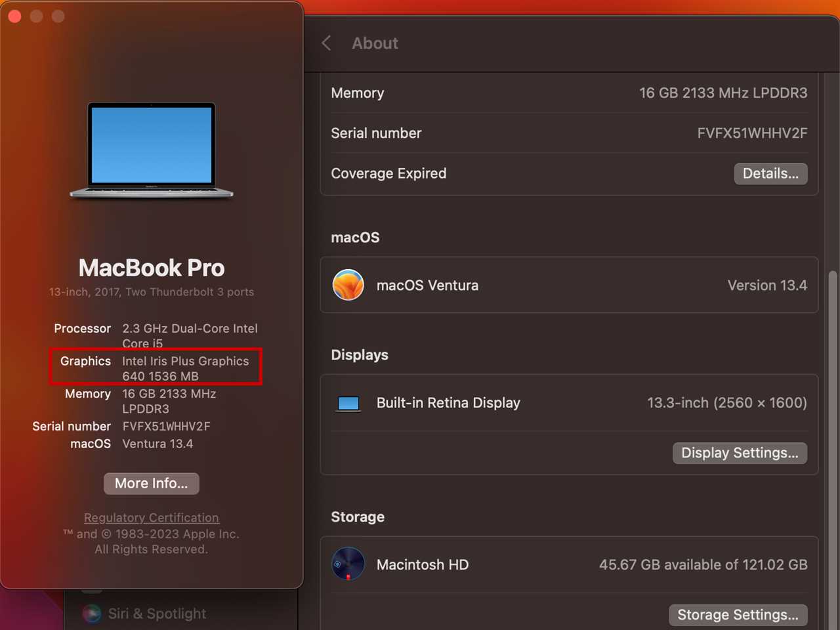Select serial number FVFX51WHHV2F in settings pane

(x=752, y=133)
